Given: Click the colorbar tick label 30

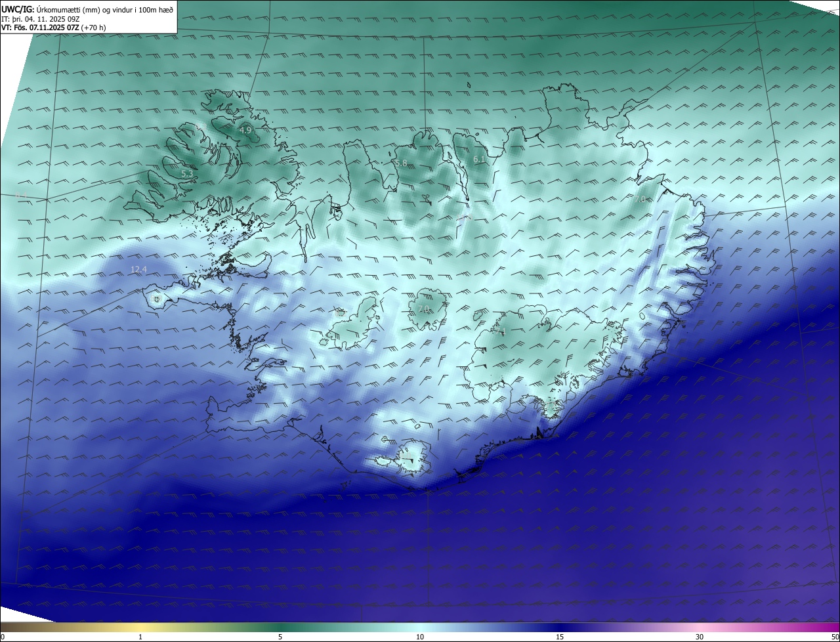Looking at the screenshot, I should click(700, 637).
